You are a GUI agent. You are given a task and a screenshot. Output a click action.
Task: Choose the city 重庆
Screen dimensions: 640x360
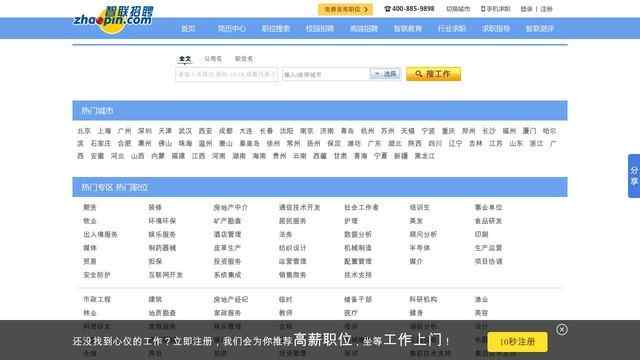point(448,131)
